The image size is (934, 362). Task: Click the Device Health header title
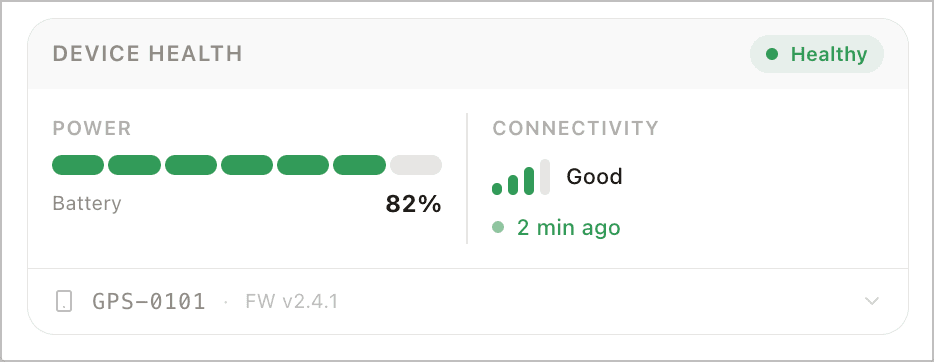click(148, 54)
